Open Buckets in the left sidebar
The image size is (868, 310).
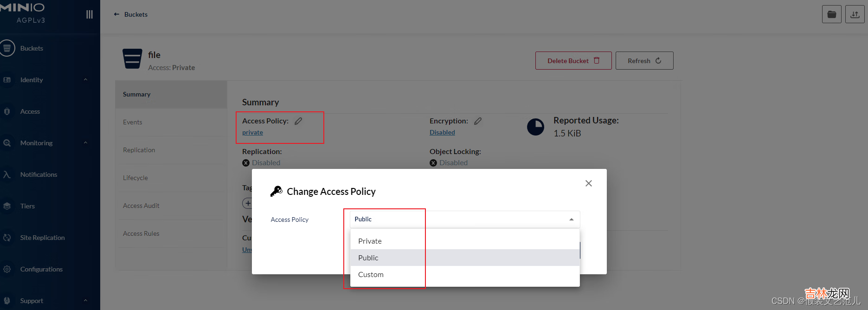(32, 48)
